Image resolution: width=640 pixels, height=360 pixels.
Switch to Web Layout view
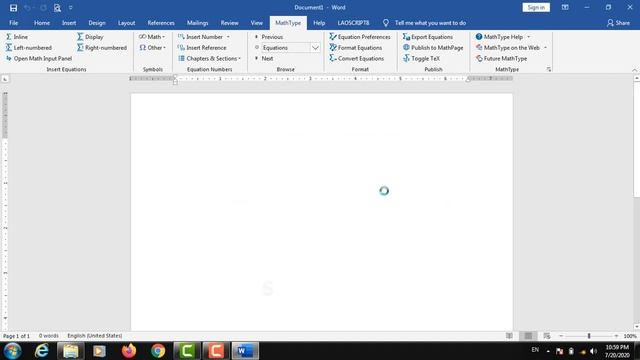pyautogui.click(x=547, y=336)
